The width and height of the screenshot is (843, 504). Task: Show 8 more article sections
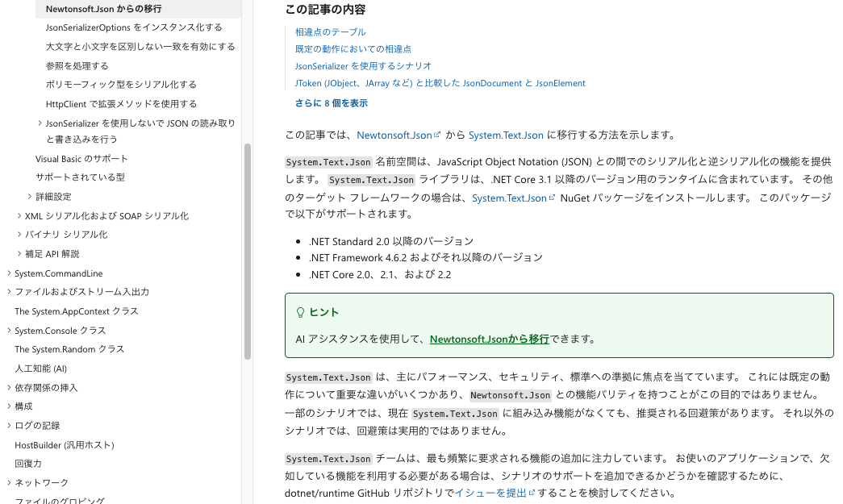[x=331, y=103]
